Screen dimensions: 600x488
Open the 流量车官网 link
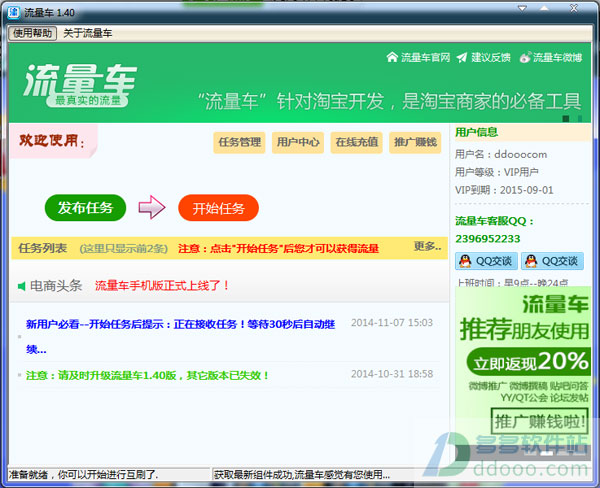[425, 57]
